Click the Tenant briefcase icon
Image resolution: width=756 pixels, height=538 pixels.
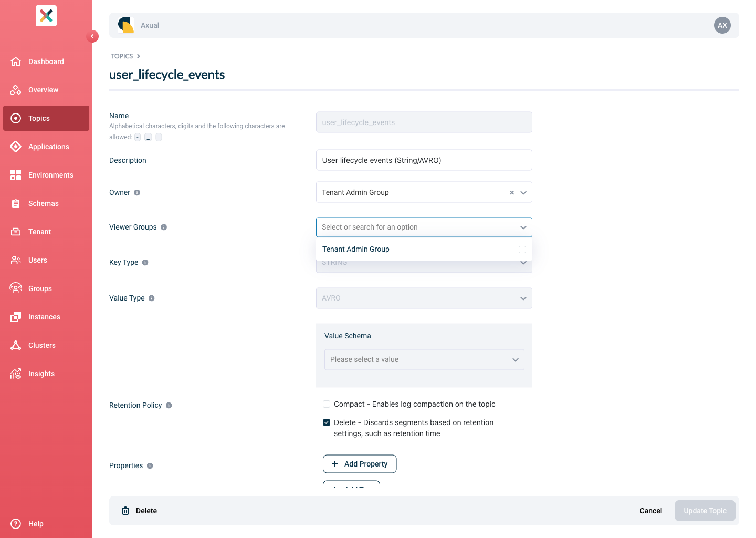pyautogui.click(x=16, y=232)
